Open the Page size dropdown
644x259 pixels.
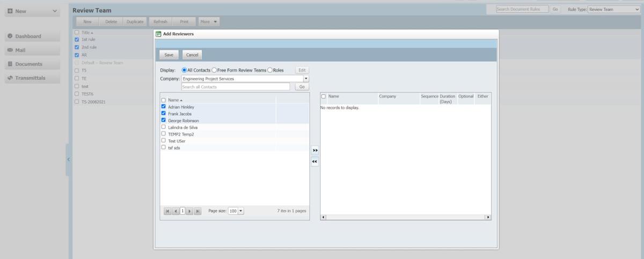[x=240, y=211]
